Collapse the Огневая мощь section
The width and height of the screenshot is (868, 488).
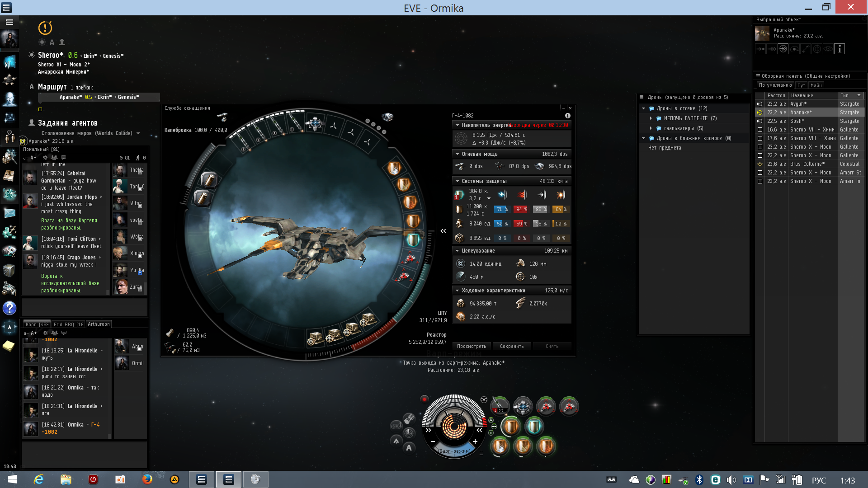click(457, 154)
